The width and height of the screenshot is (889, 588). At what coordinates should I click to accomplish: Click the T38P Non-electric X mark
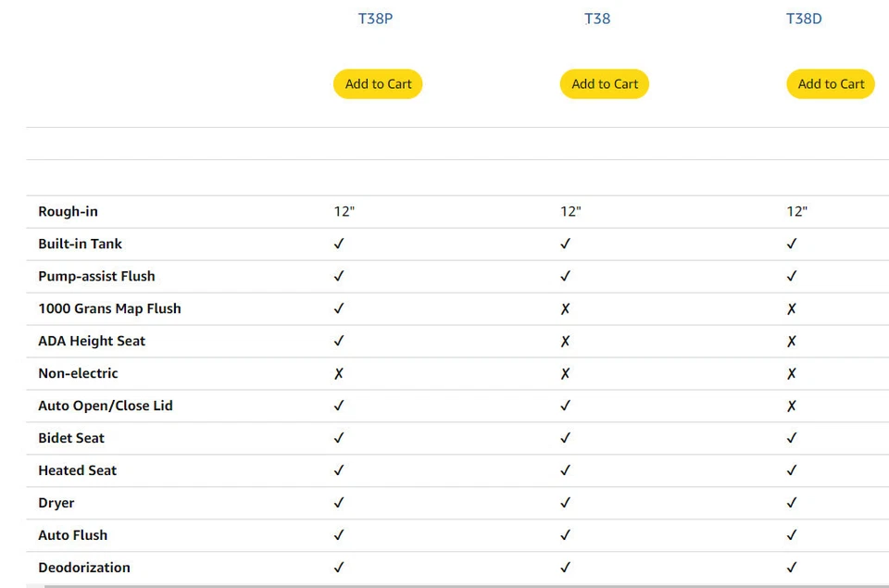pyautogui.click(x=339, y=373)
